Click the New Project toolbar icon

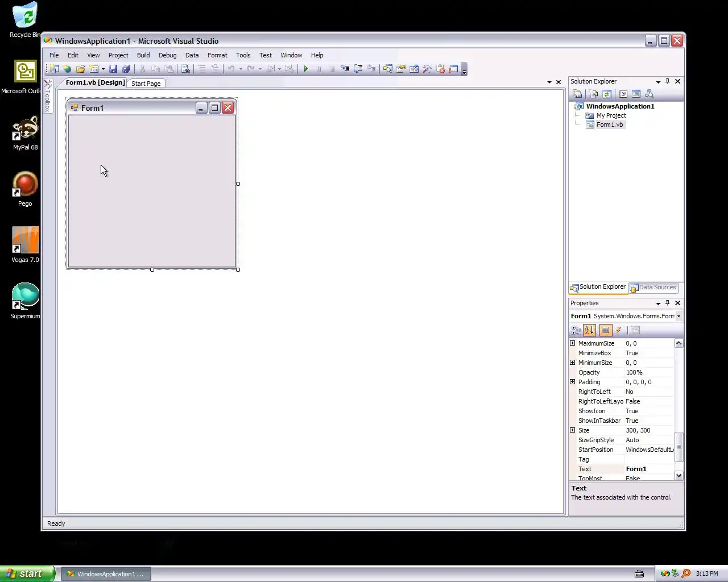(55, 69)
